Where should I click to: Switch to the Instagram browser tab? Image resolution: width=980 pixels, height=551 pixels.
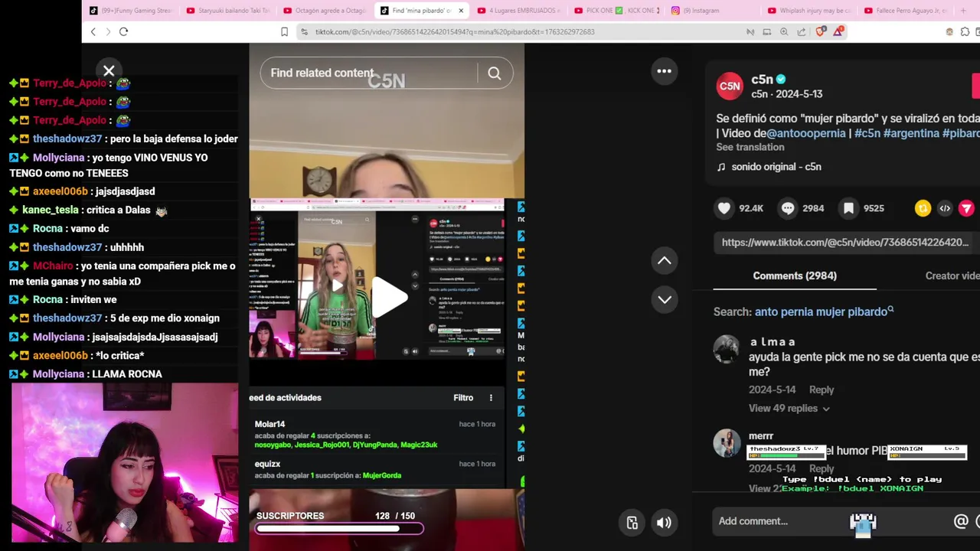(x=712, y=11)
